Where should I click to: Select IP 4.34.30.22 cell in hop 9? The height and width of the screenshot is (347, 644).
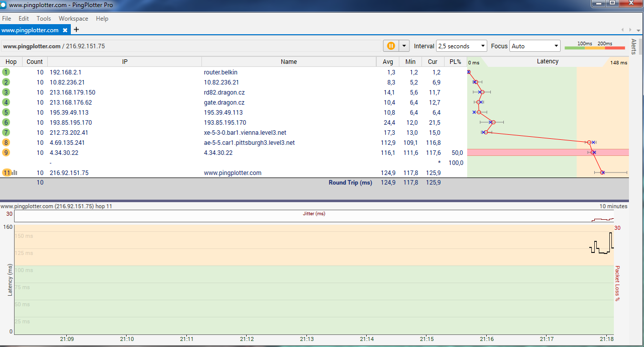click(x=64, y=152)
